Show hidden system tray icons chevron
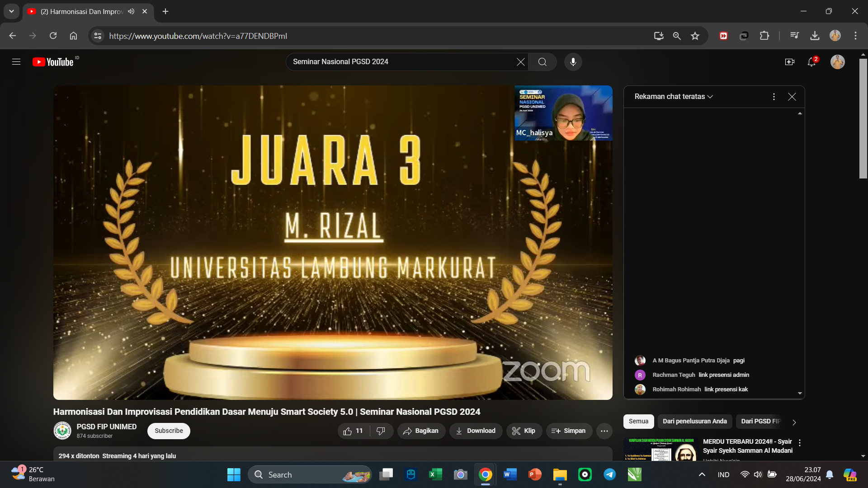 (702, 474)
